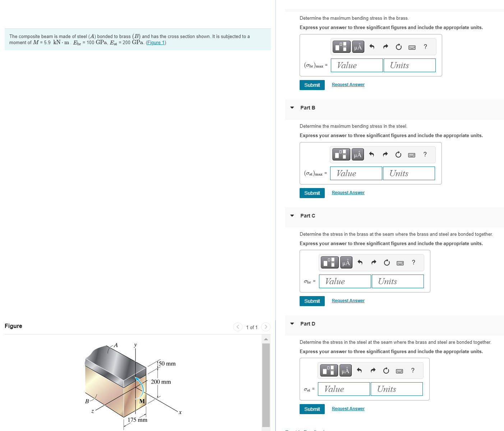504x431 pixels.
Task: Collapse Part D section
Action: coord(292,324)
